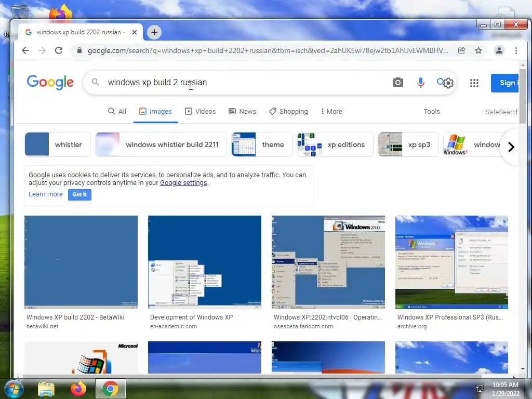Launch Firefox from the taskbar
This screenshot has width=532, height=399.
[78, 389]
